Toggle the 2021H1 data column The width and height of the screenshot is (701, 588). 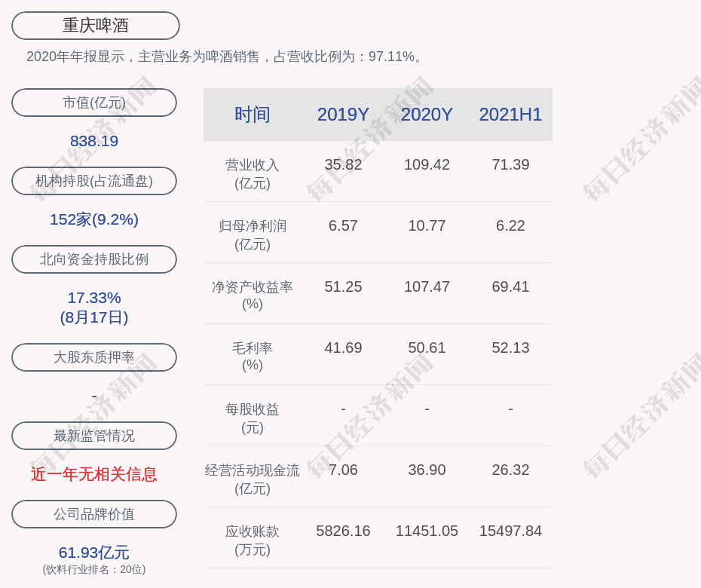click(510, 114)
